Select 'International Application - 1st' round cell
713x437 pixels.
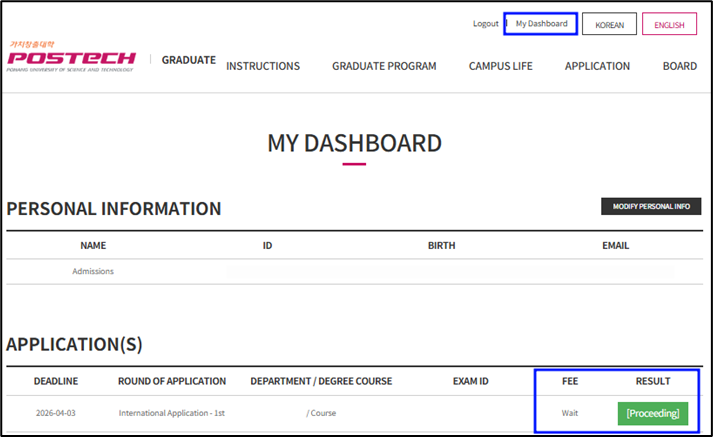tap(171, 413)
